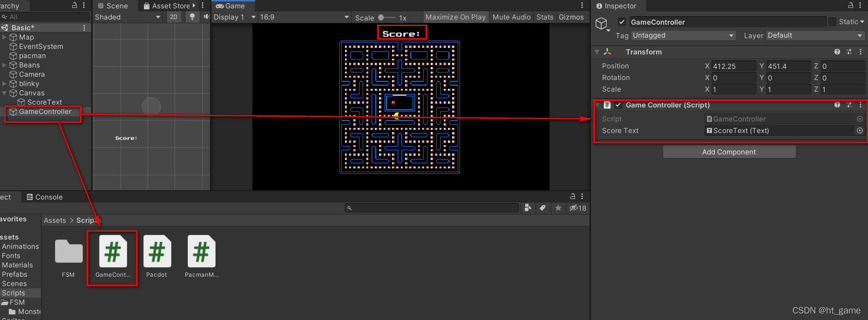Lock the Project panel
Screen dimensions: 868x320
pyautogui.click(x=573, y=197)
